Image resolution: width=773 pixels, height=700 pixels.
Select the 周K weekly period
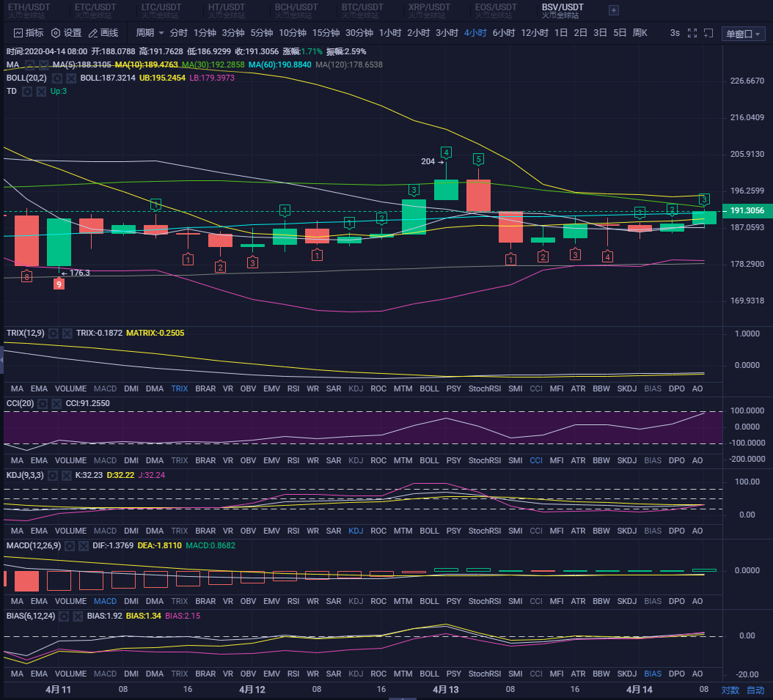point(640,33)
